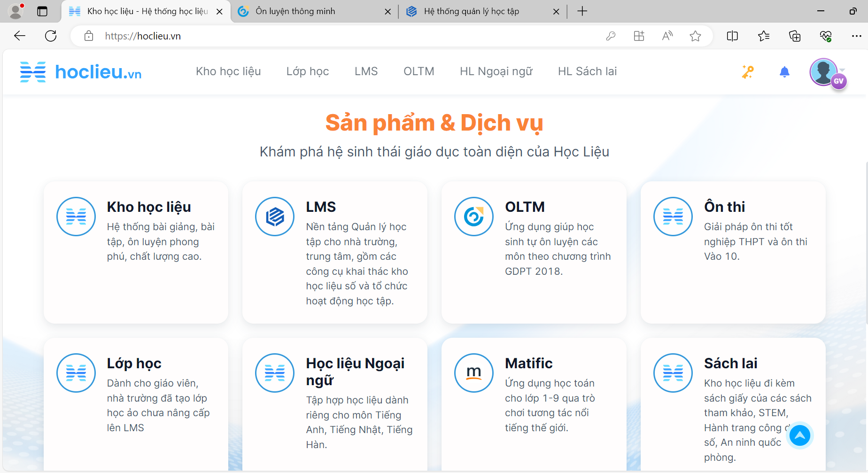This screenshot has width=868, height=473.
Task: Open browser split screen icon
Action: (x=732, y=36)
